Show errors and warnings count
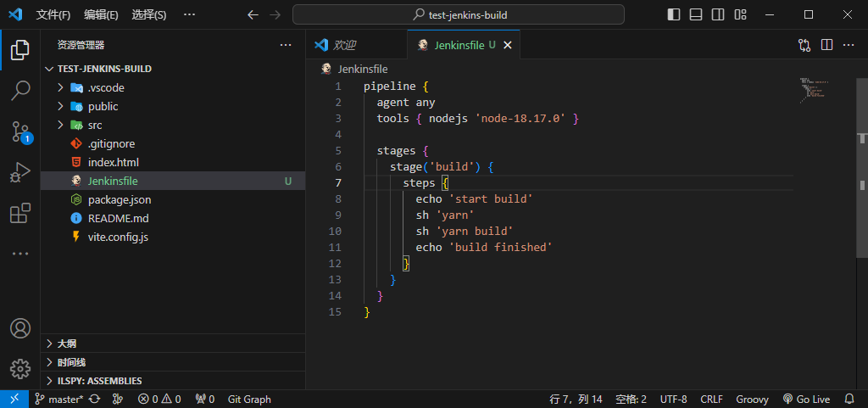This screenshot has height=408, width=868. pos(159,400)
